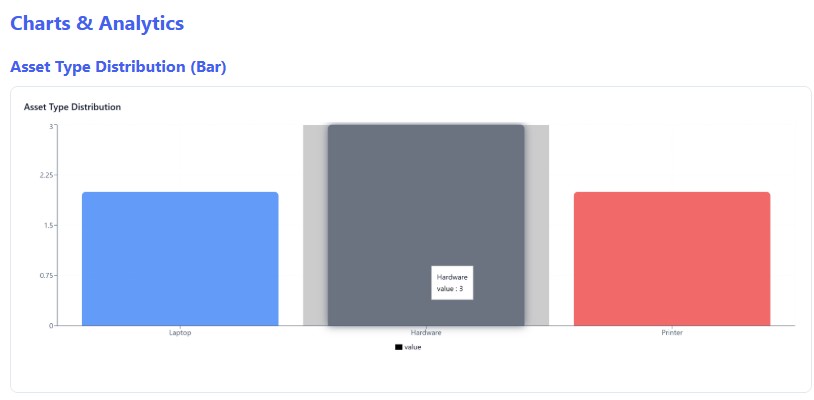
Task: Click the 0 y-axis tick label
Action: tap(51, 325)
